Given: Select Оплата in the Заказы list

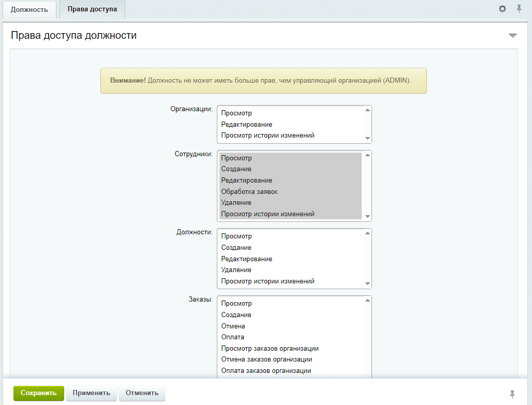Looking at the screenshot, I should pos(290,337).
